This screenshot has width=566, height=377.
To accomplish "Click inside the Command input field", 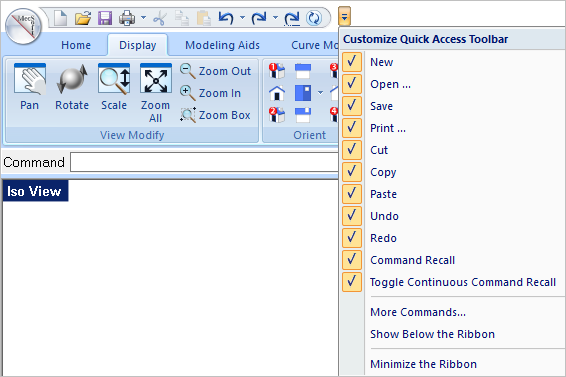I will tap(204, 162).
